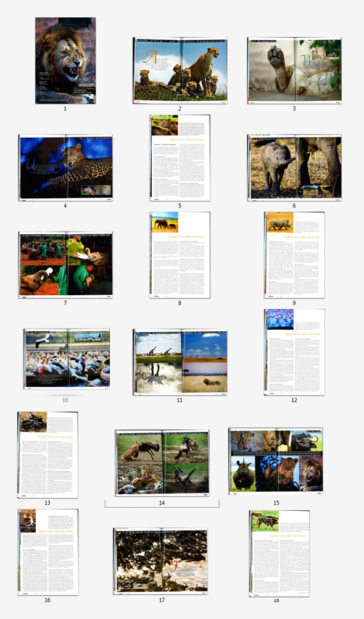Click page number label 2
The width and height of the screenshot is (364, 619).
pyautogui.click(x=180, y=109)
